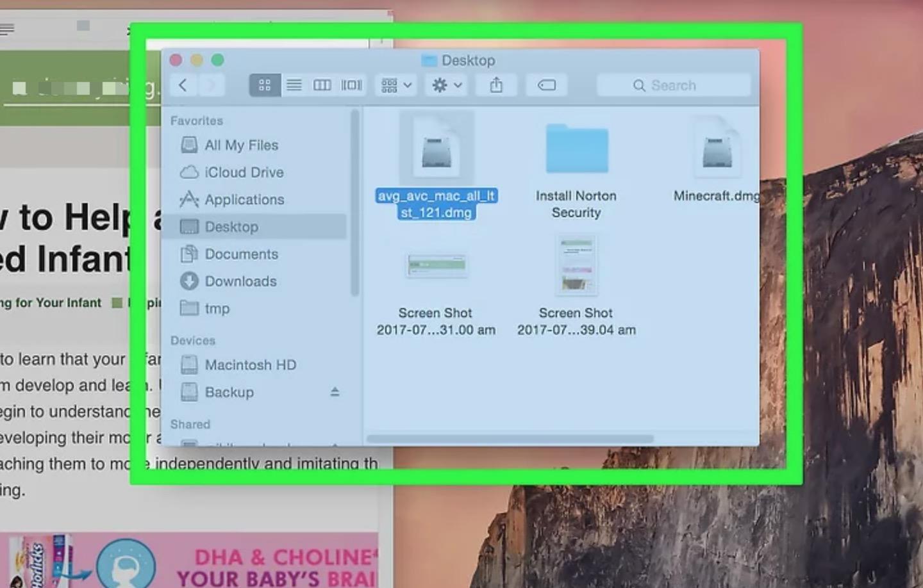Select Downloads in the sidebar

[240, 281]
